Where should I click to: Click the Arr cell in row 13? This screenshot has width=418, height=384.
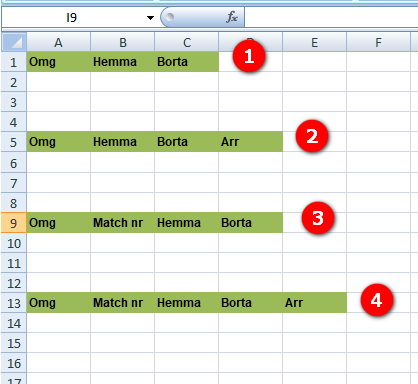[314, 303]
